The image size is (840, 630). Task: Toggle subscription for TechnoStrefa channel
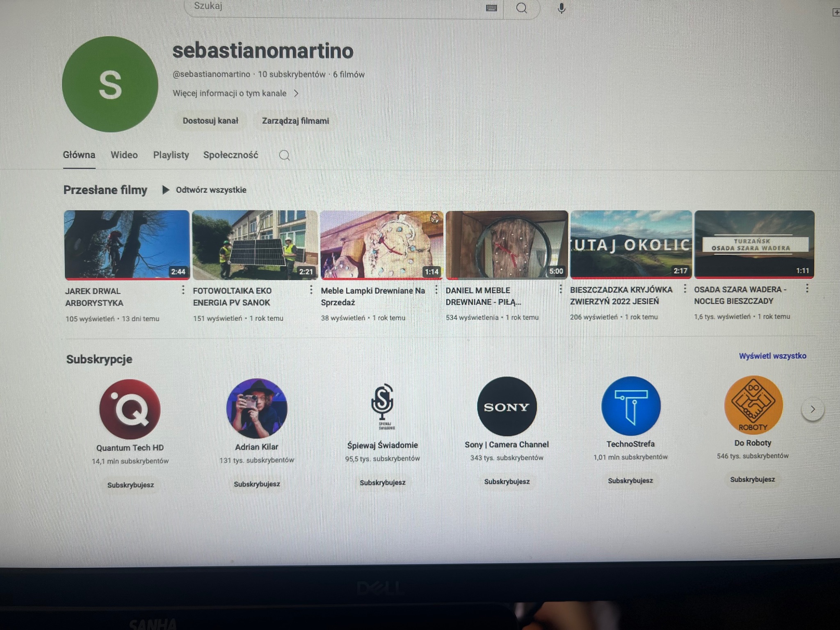[x=630, y=480]
